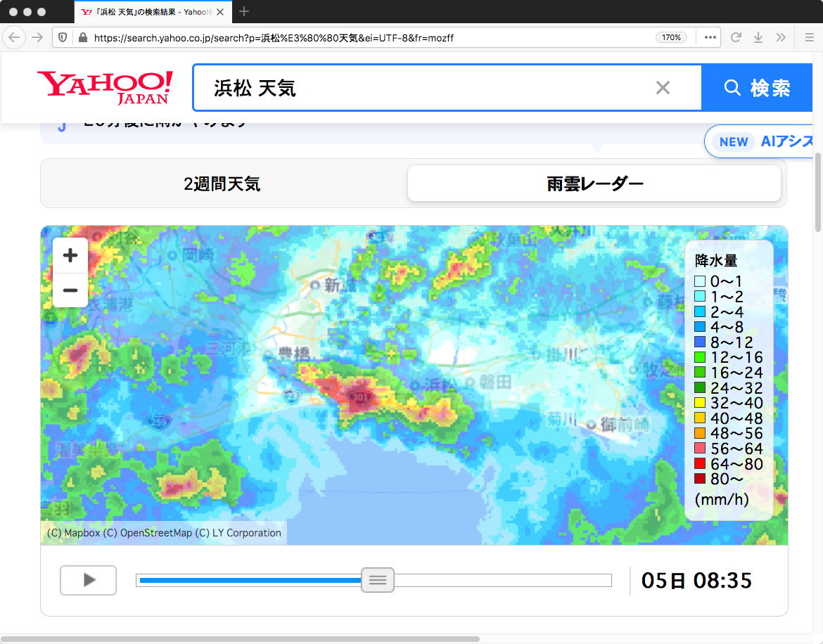Click the 0~1 legend color swatch
The image size is (823, 644).
pos(700,281)
